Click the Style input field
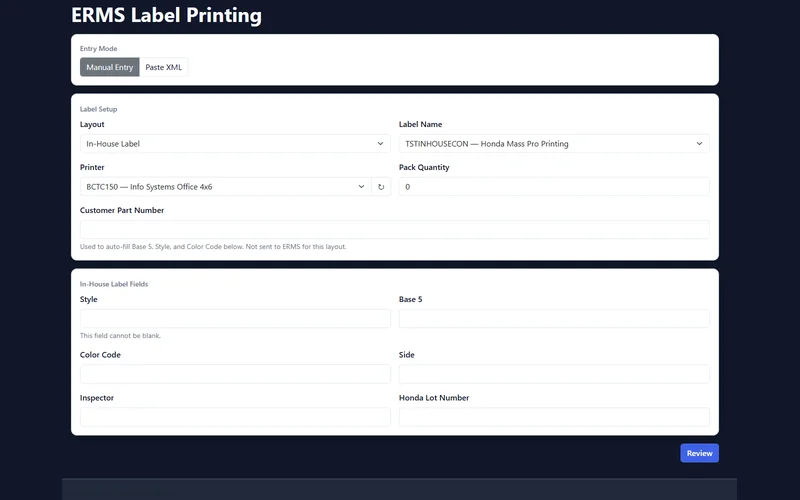 click(x=235, y=318)
